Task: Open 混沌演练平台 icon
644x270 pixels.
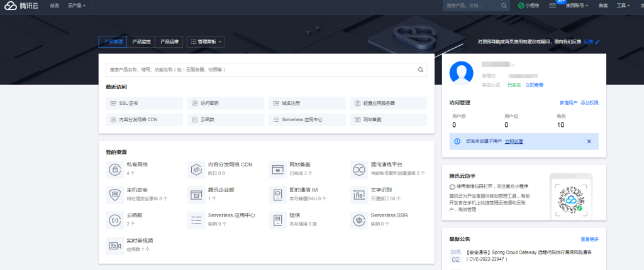Action: [359, 170]
